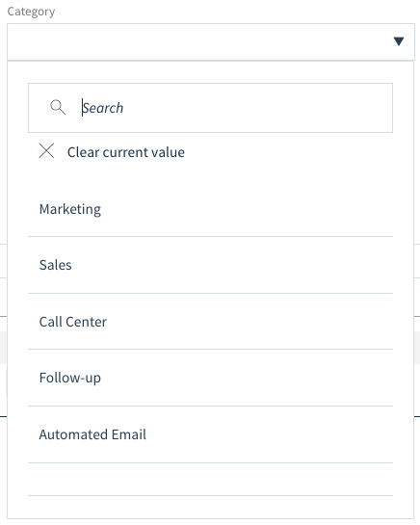Viewport: 420px width, 525px height.
Task: Click the X icon to clear value
Action: click(46, 150)
